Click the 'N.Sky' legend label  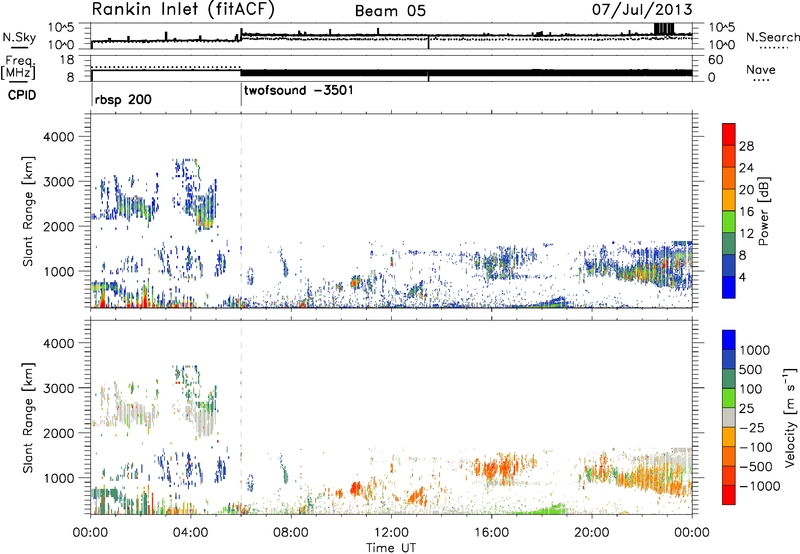[19, 37]
